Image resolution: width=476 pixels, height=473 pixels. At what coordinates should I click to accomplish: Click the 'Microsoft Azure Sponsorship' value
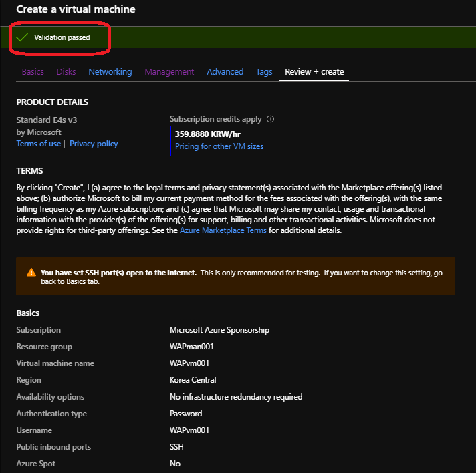219,330
